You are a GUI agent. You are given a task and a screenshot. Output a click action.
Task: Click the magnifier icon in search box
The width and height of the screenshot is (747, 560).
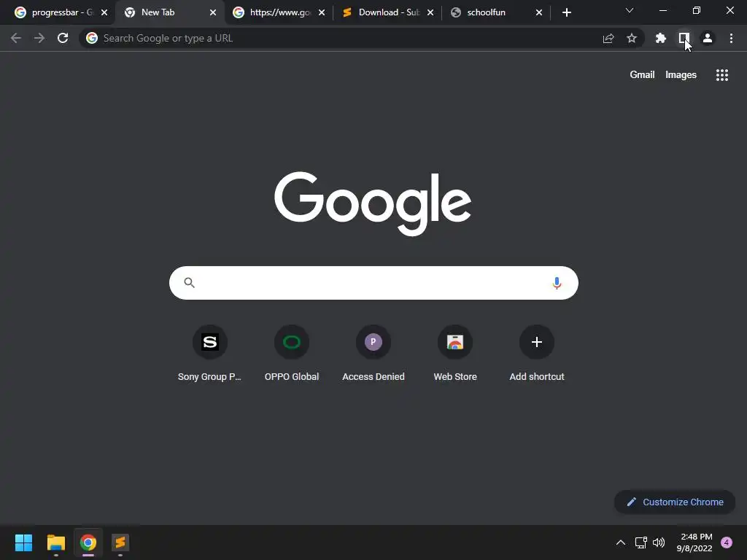[189, 283]
